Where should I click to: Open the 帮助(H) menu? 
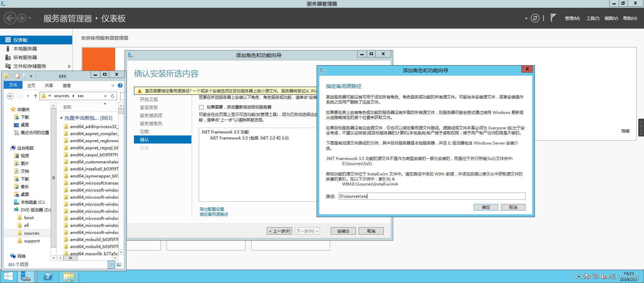[630, 18]
